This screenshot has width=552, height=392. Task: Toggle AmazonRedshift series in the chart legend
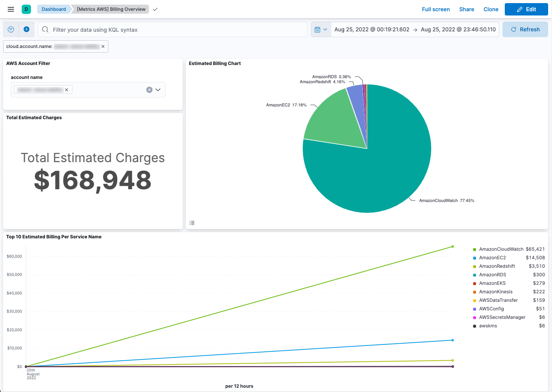tap(497, 266)
